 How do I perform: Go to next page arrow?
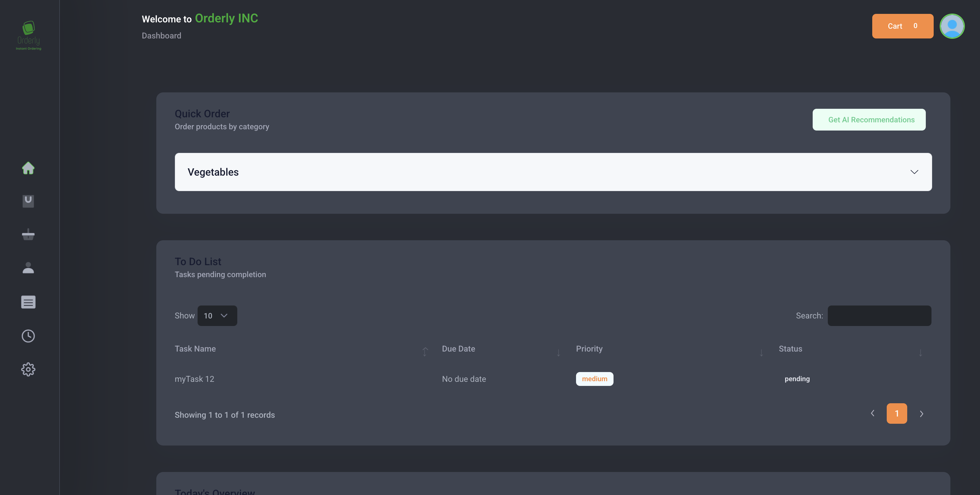921,414
